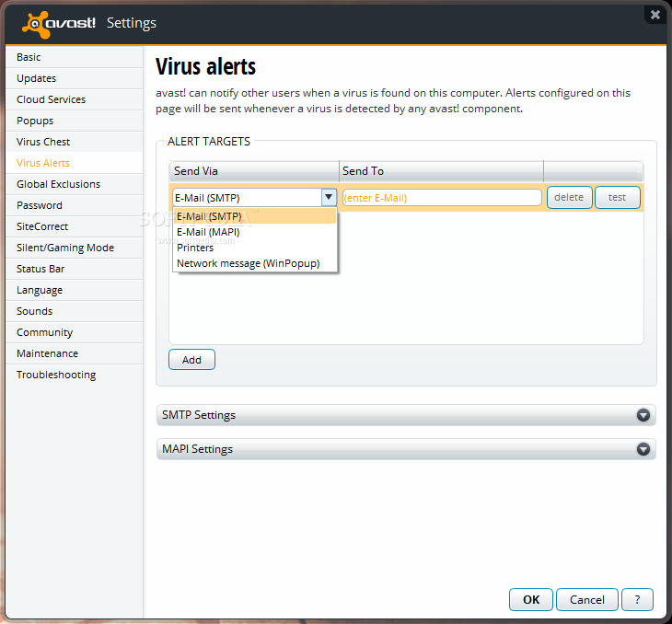
Task: Expand MAPI Settings with arrow icon
Action: tap(643, 449)
